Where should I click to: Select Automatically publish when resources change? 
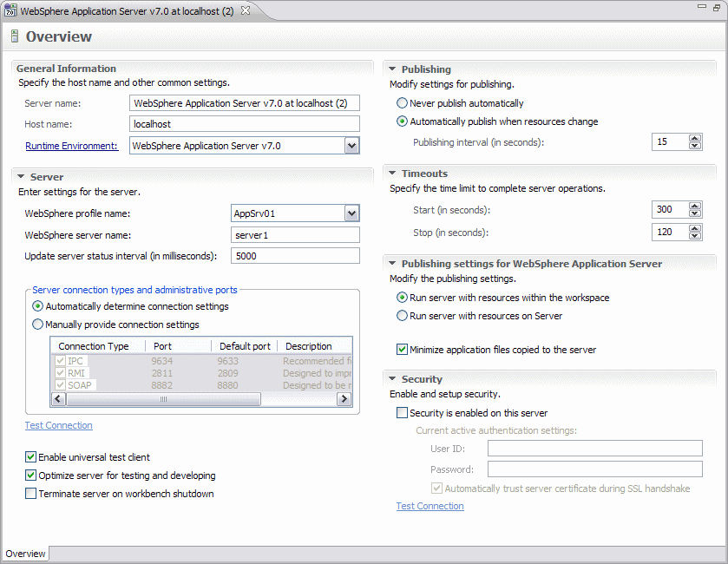pyautogui.click(x=402, y=121)
